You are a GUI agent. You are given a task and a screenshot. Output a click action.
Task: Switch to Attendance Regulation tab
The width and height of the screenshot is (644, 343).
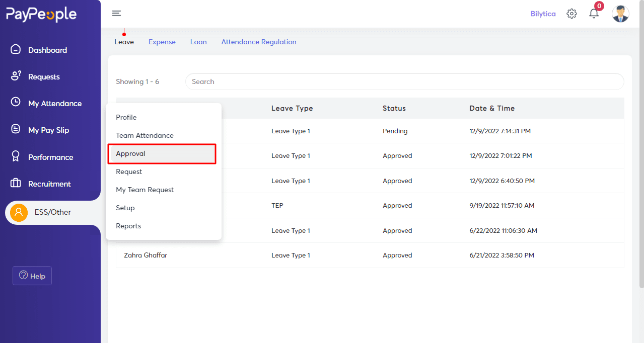[259, 42]
